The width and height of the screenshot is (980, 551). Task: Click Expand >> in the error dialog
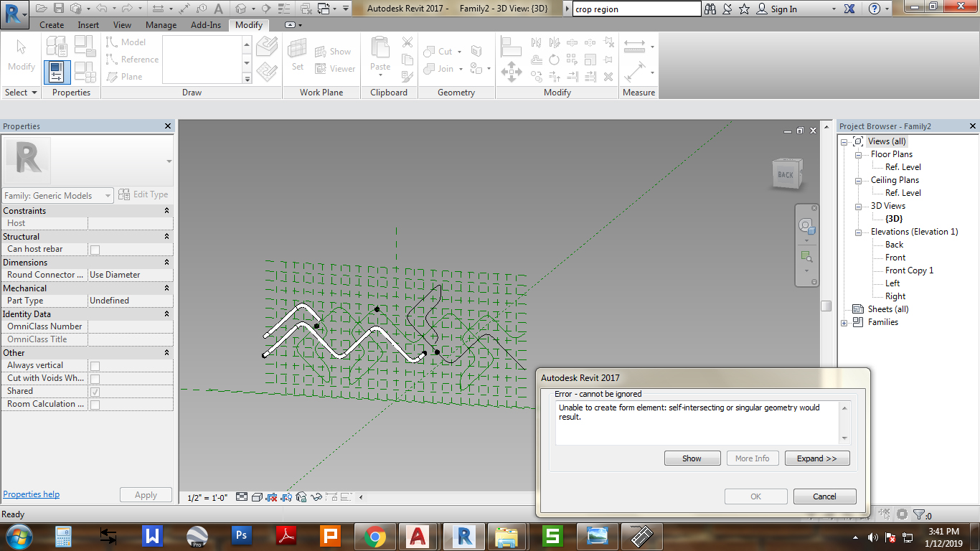click(817, 458)
